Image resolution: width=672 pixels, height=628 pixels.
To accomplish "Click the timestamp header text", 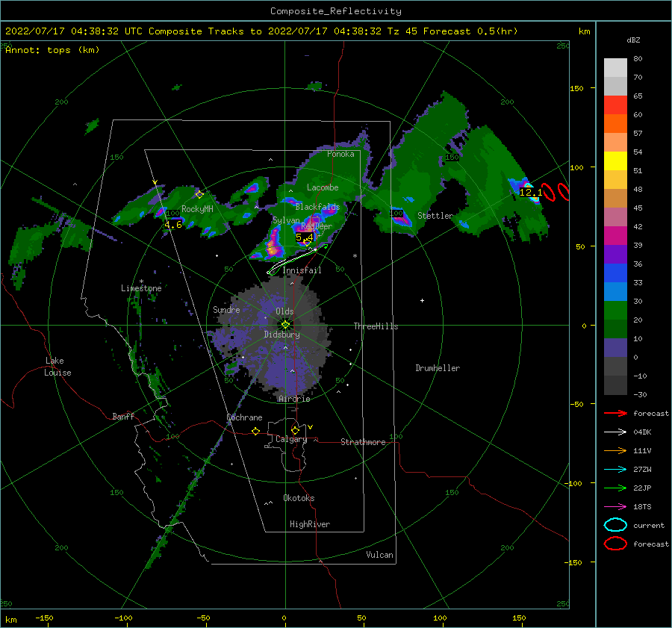I will tap(261, 31).
